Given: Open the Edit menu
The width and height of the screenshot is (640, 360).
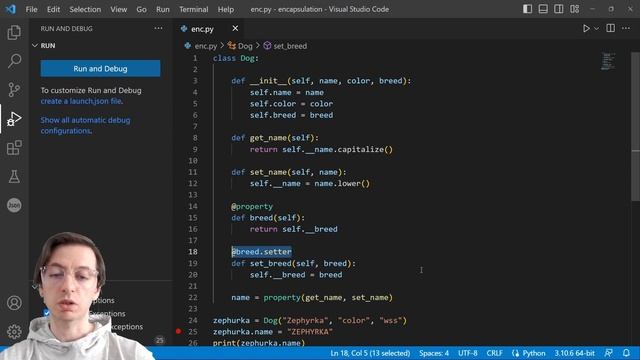Looking at the screenshot, I should tap(53, 9).
